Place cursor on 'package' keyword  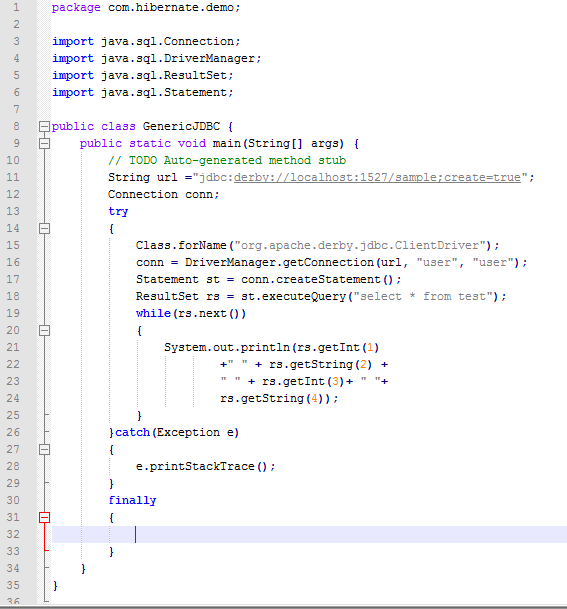76,8
